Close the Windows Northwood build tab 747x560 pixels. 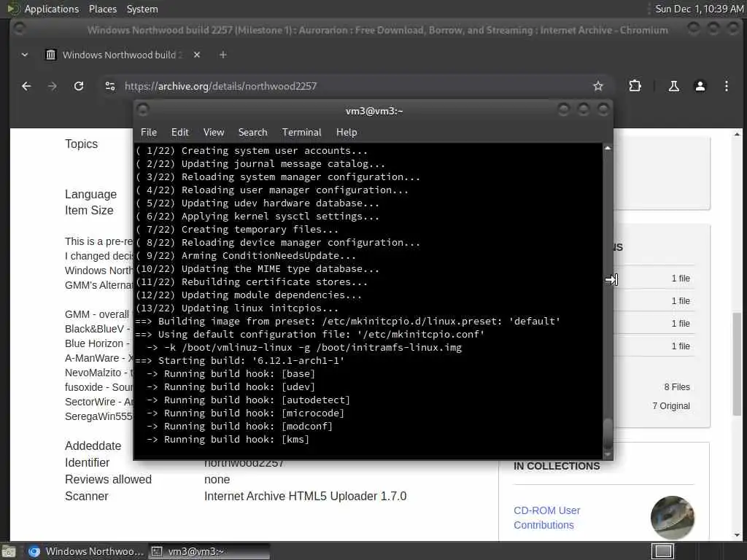point(197,55)
